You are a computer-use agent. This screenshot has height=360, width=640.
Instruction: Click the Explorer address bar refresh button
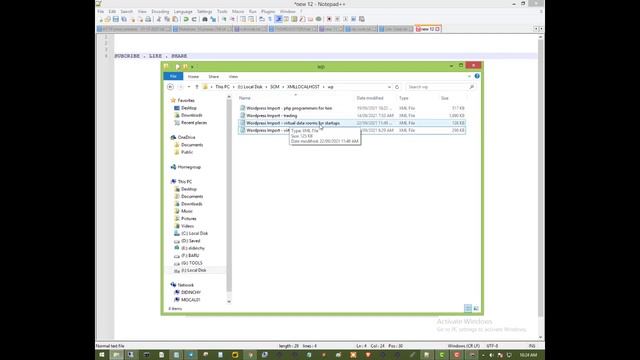tap(397, 87)
